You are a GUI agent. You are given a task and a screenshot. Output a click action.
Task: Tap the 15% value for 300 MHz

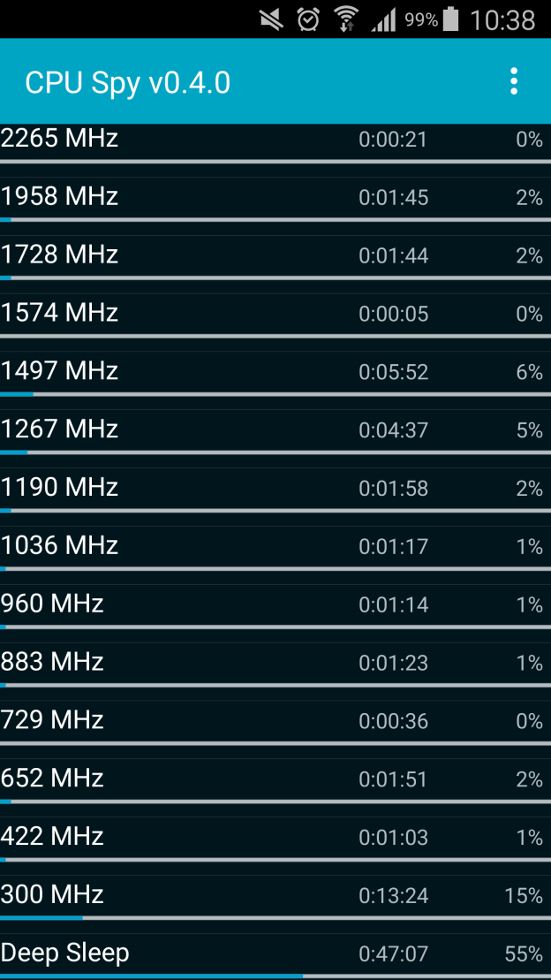point(523,896)
